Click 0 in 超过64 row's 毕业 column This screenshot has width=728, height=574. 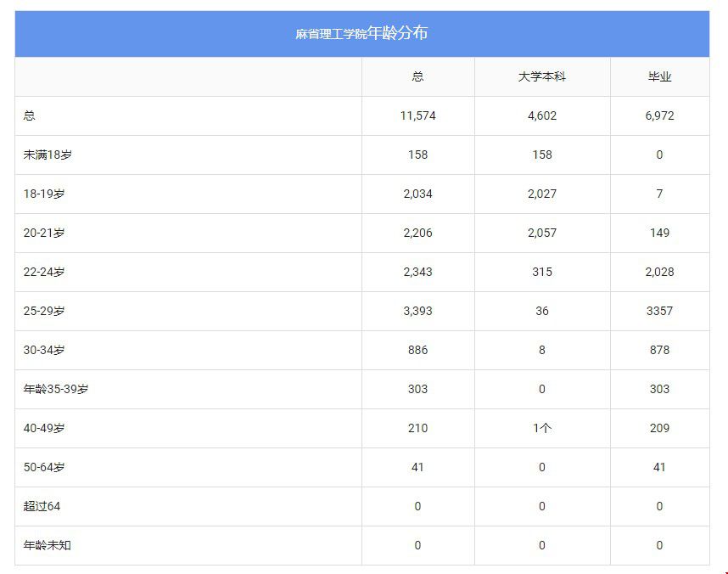pos(660,506)
